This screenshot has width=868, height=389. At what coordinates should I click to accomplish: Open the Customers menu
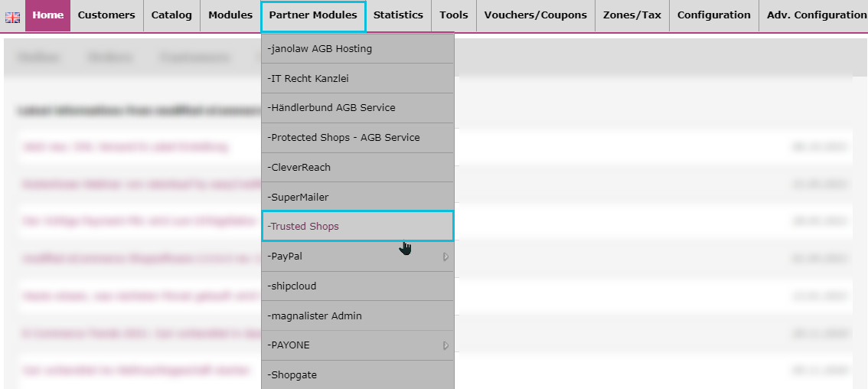click(106, 15)
